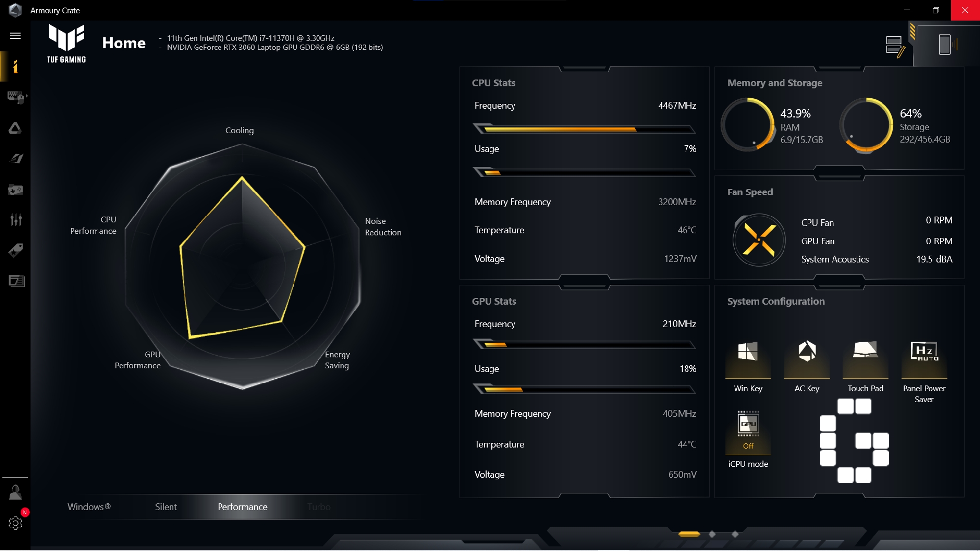The image size is (980, 551).
Task: Select the Windows® operating mode
Action: point(89,507)
